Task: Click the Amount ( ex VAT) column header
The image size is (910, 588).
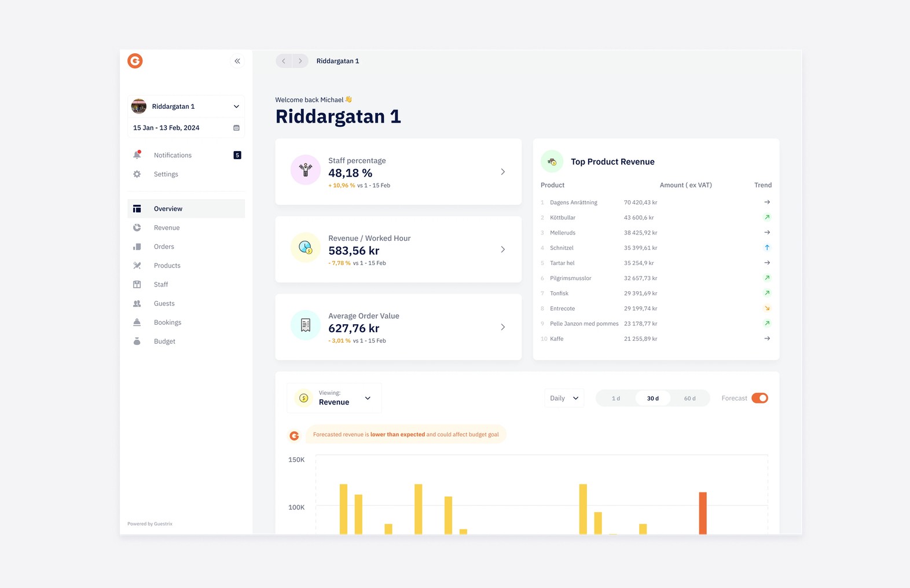Action: (686, 185)
